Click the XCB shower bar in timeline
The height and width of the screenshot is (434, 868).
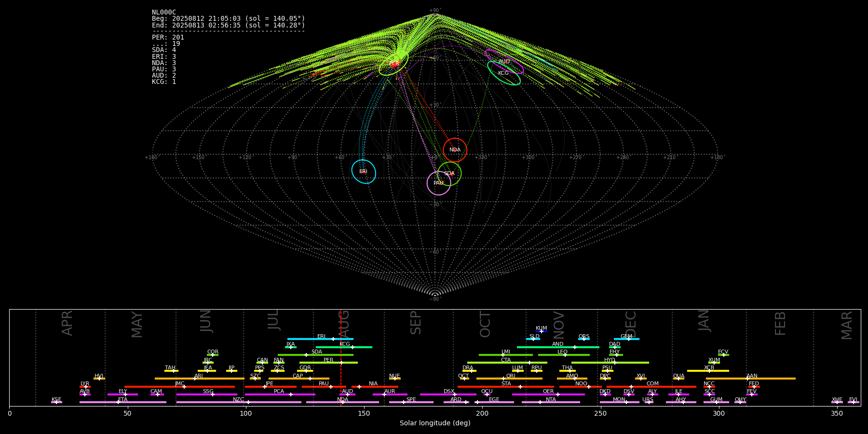tap(708, 371)
